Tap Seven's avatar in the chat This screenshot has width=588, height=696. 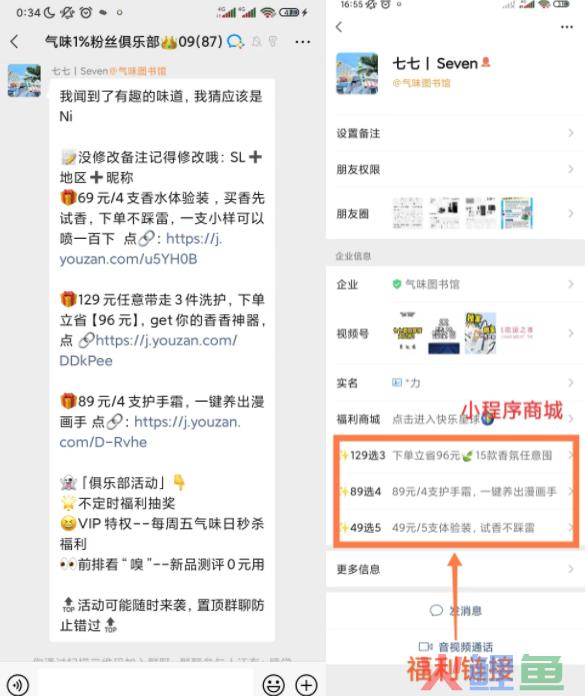point(24,80)
